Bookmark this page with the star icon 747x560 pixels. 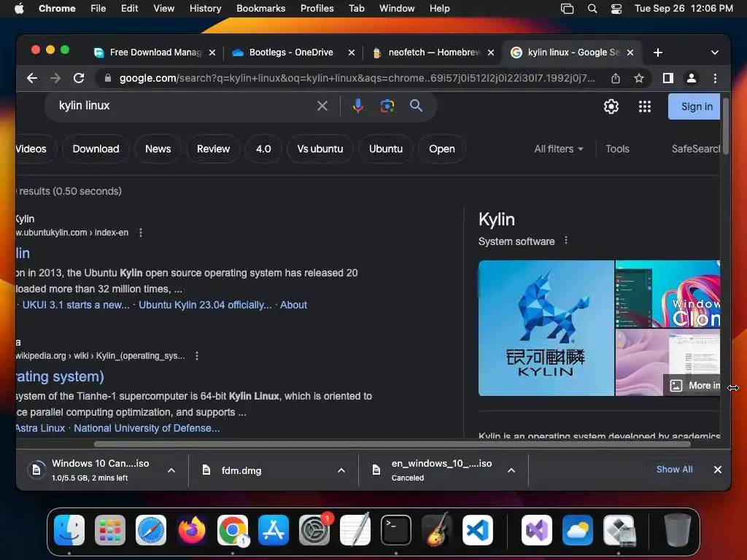tap(639, 78)
